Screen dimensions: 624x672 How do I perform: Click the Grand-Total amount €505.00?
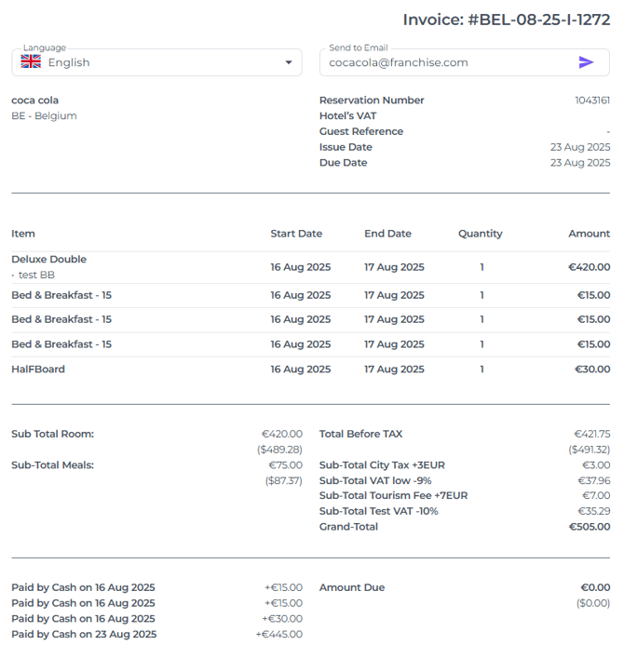(590, 527)
